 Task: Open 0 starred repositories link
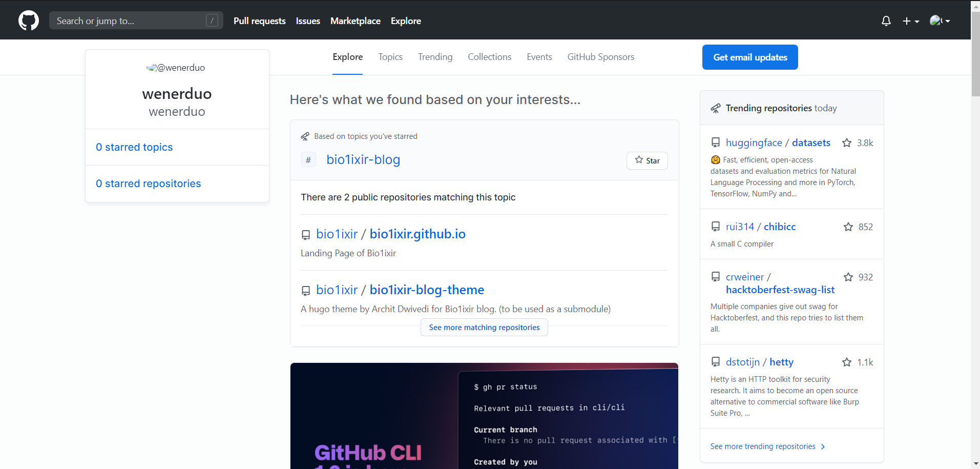pos(149,183)
